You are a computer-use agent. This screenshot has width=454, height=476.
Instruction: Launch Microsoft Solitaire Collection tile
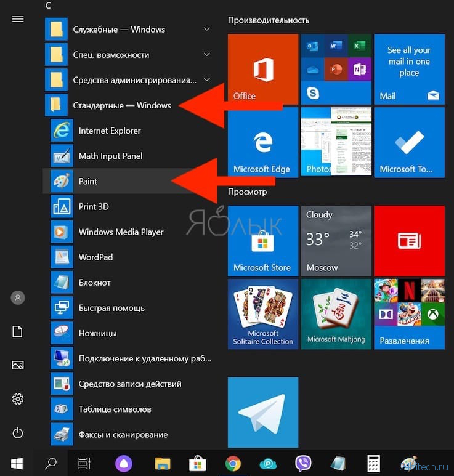263,314
